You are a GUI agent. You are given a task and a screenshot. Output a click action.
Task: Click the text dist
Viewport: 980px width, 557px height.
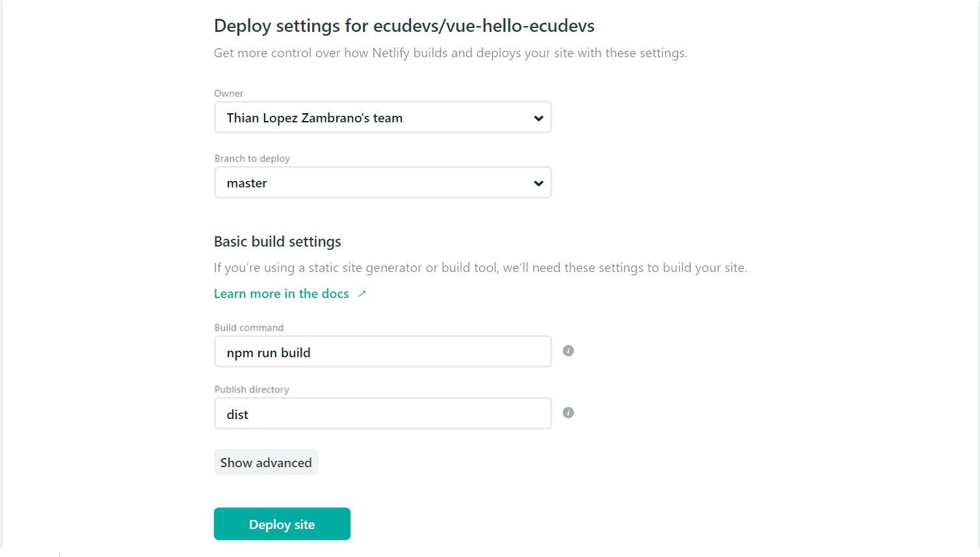pyautogui.click(x=237, y=414)
